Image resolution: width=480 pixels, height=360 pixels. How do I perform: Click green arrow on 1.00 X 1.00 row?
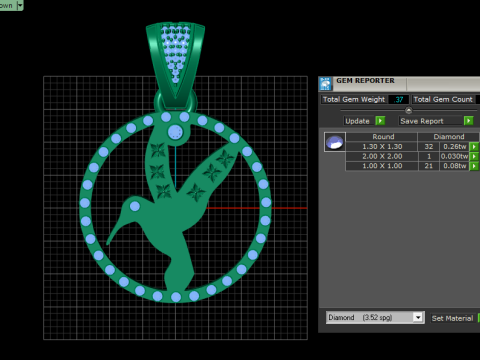(x=474, y=166)
